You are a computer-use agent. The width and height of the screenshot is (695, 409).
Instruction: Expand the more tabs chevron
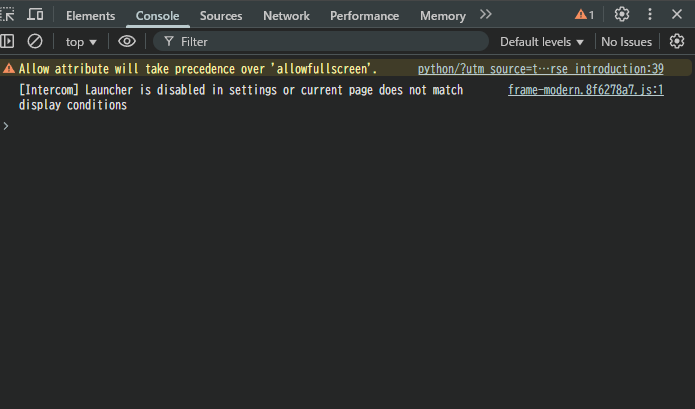click(486, 15)
